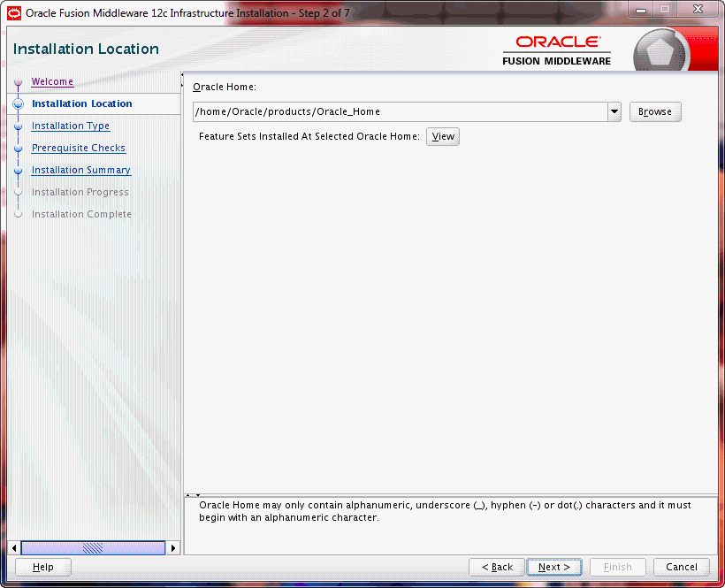Expand the Oracle Home dropdown arrow
This screenshot has width=725, height=588.
(614, 112)
